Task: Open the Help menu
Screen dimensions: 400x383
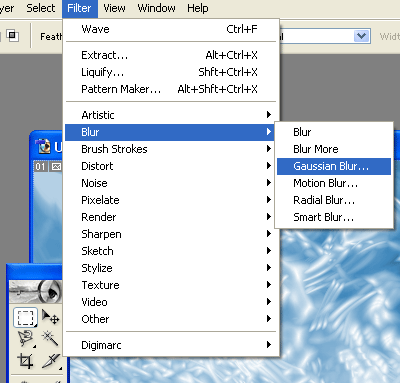Action: (198, 8)
